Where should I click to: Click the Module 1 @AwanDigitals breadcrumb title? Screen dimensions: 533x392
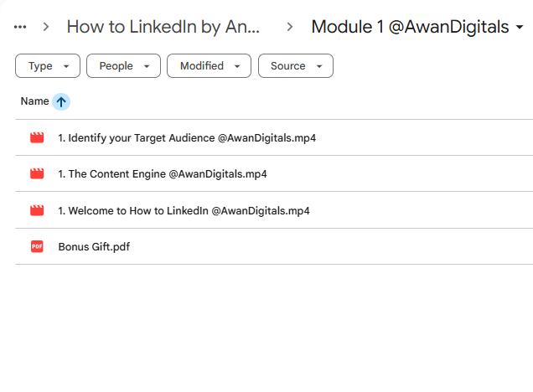pyautogui.click(x=410, y=27)
